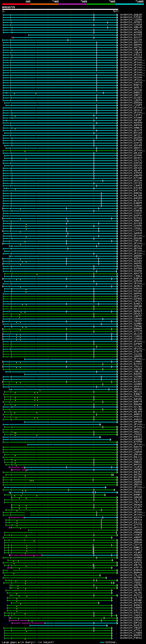146x644 pixels.
Task: Select the AV632775 query title
Action: tap(8, 8)
